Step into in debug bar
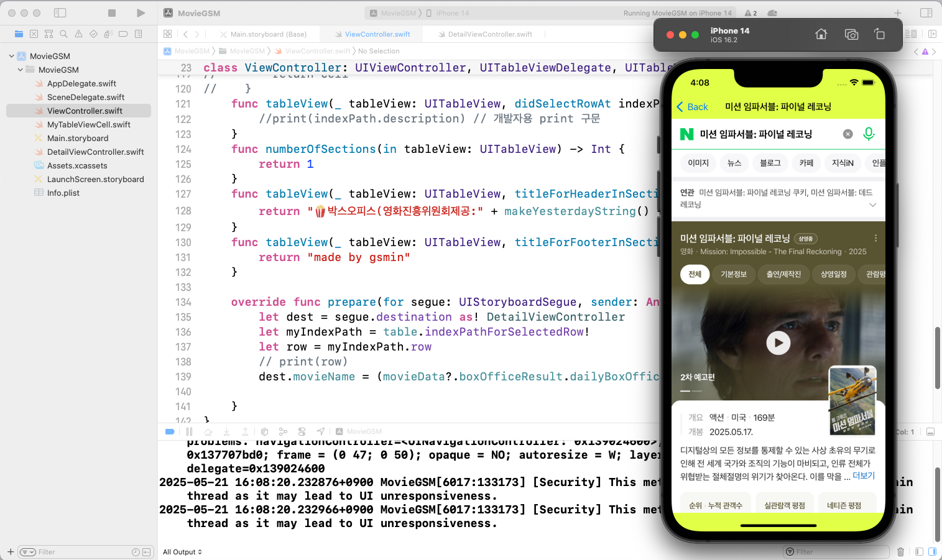The height and width of the screenshot is (560, 942). click(x=226, y=431)
